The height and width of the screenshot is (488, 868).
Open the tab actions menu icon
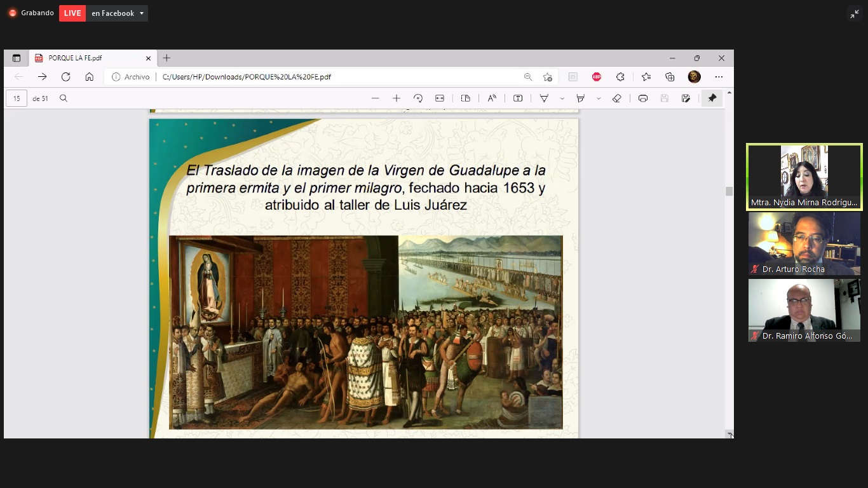click(x=17, y=58)
